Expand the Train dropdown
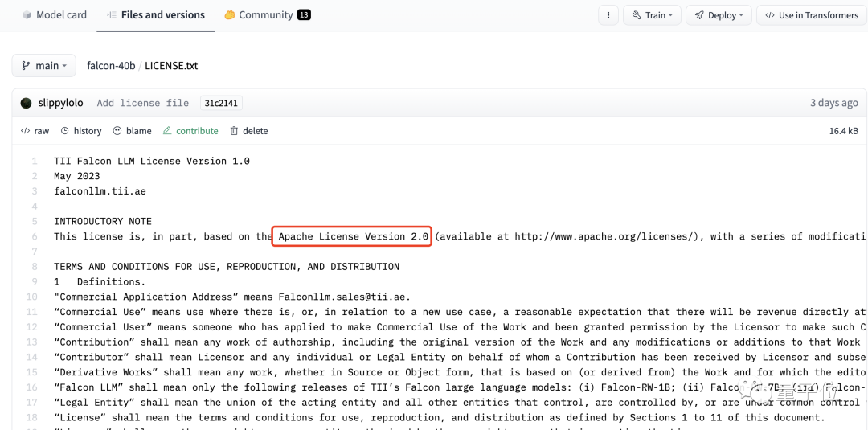The image size is (868, 430). (652, 15)
